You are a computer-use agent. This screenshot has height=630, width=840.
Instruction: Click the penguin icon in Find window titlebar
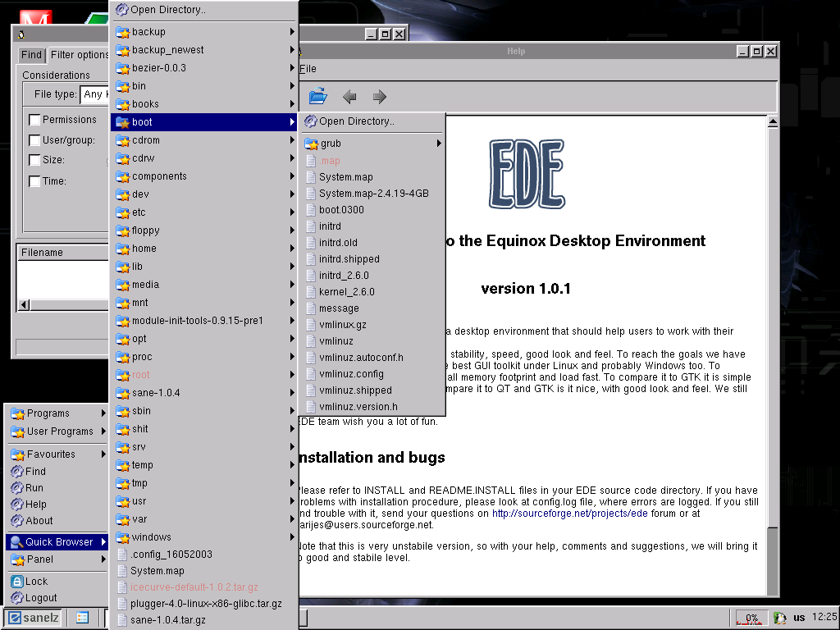point(21,34)
